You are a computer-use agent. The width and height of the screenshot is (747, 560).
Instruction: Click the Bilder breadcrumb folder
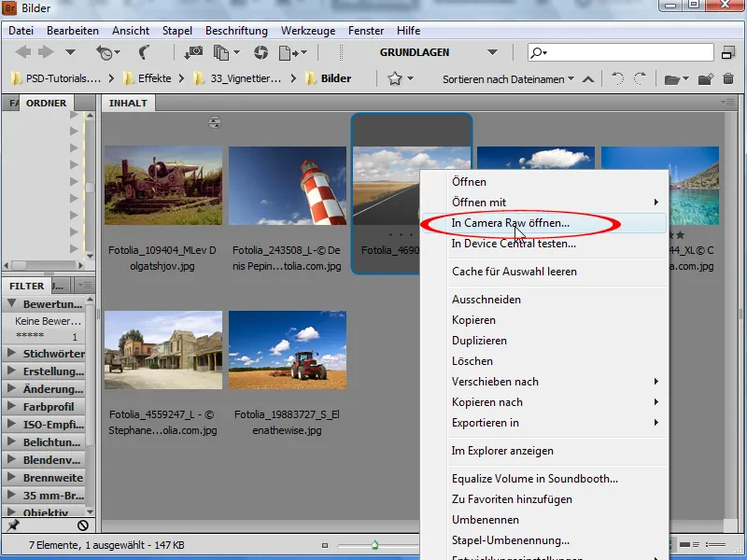tap(329, 78)
